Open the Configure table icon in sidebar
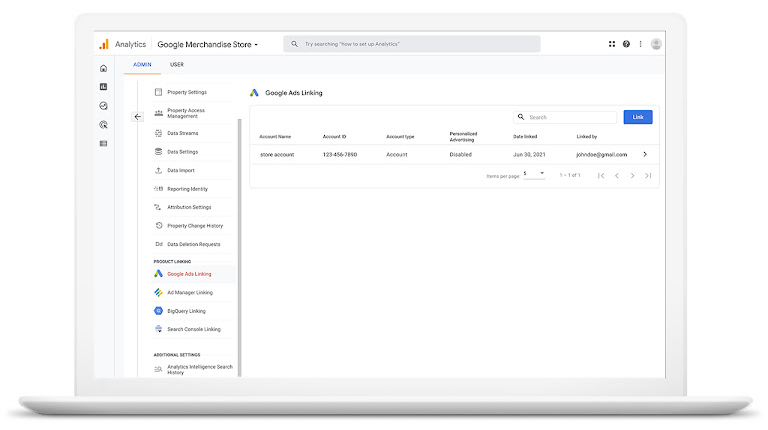 click(x=103, y=143)
